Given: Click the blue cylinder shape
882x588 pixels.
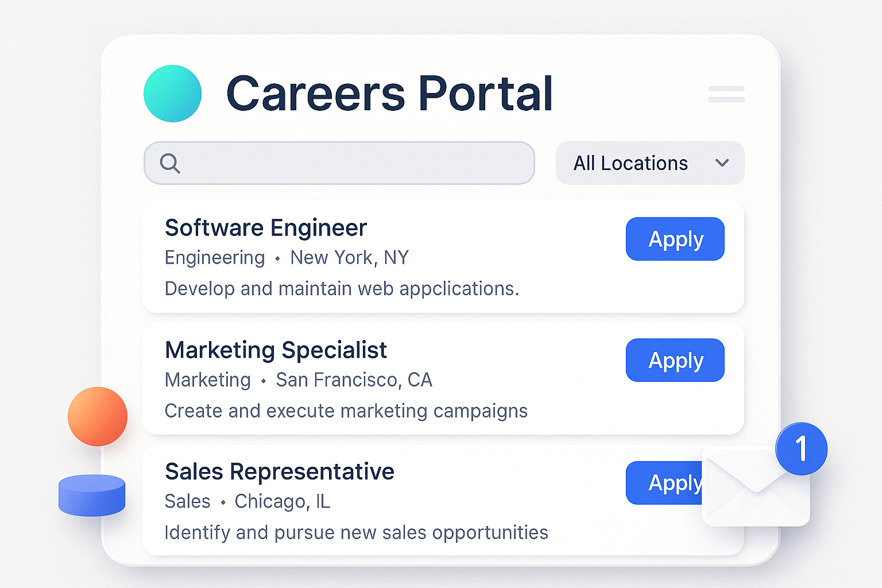Looking at the screenshot, I should tap(92, 495).
